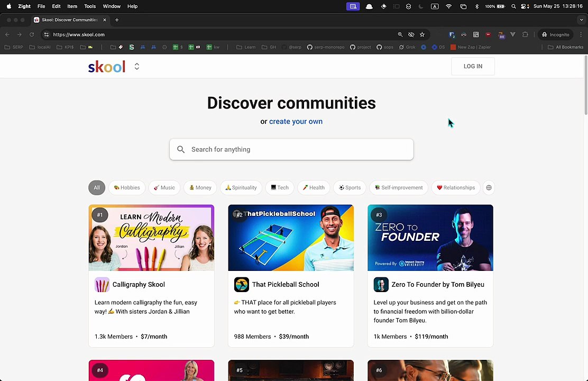Open the Learn bookmarks folder
The width and height of the screenshot is (588, 381).
[246, 47]
